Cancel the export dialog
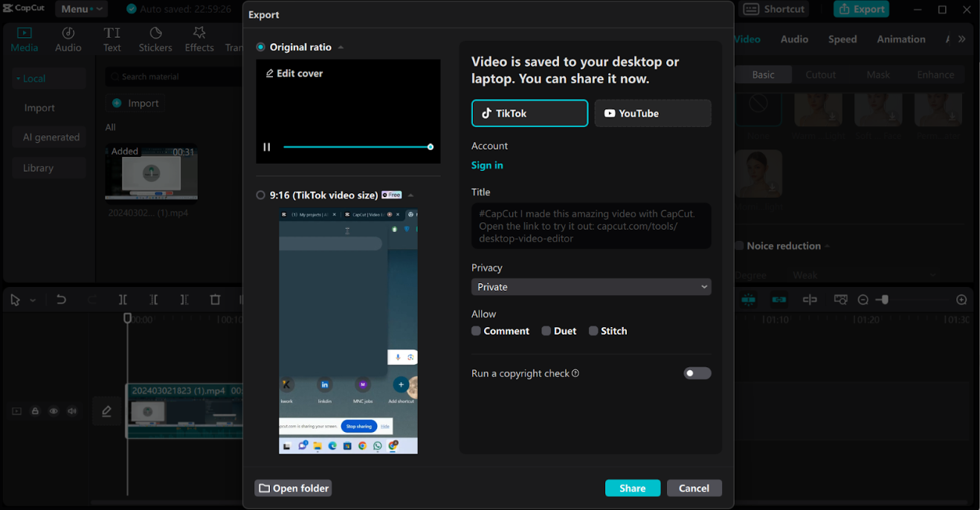This screenshot has width=980, height=510. click(694, 488)
